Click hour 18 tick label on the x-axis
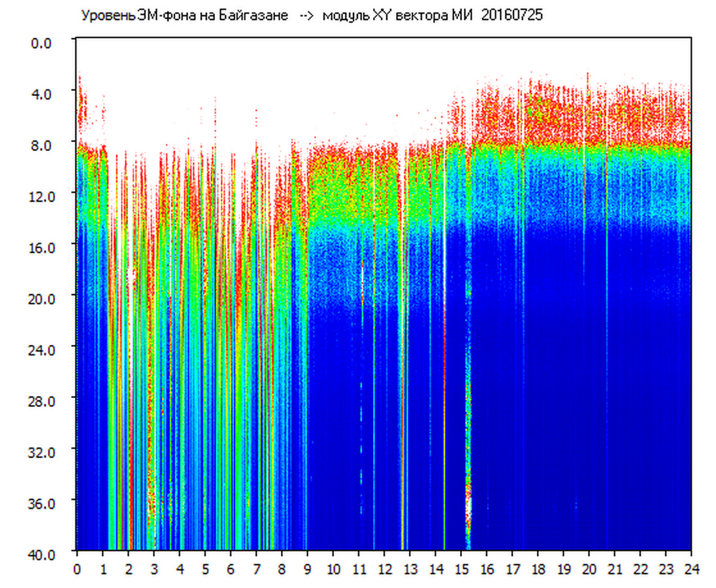716x588 pixels. 538,568
